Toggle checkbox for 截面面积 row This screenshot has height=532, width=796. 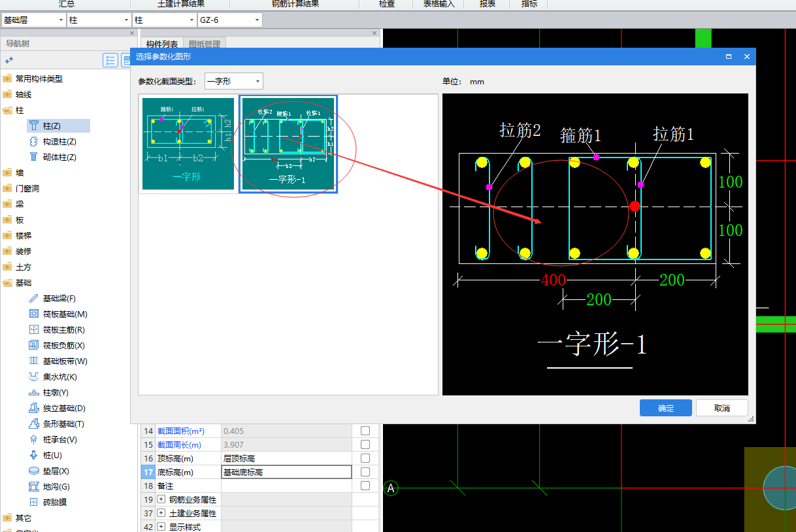tap(365, 431)
